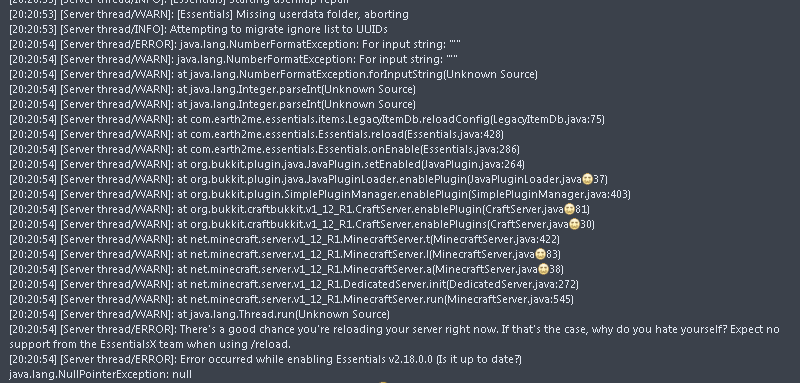Image resolution: width=800 pixels, height=383 pixels.
Task: Click the MinecraftServer.t(MinecraftServer.java:422) line
Action: point(284,239)
